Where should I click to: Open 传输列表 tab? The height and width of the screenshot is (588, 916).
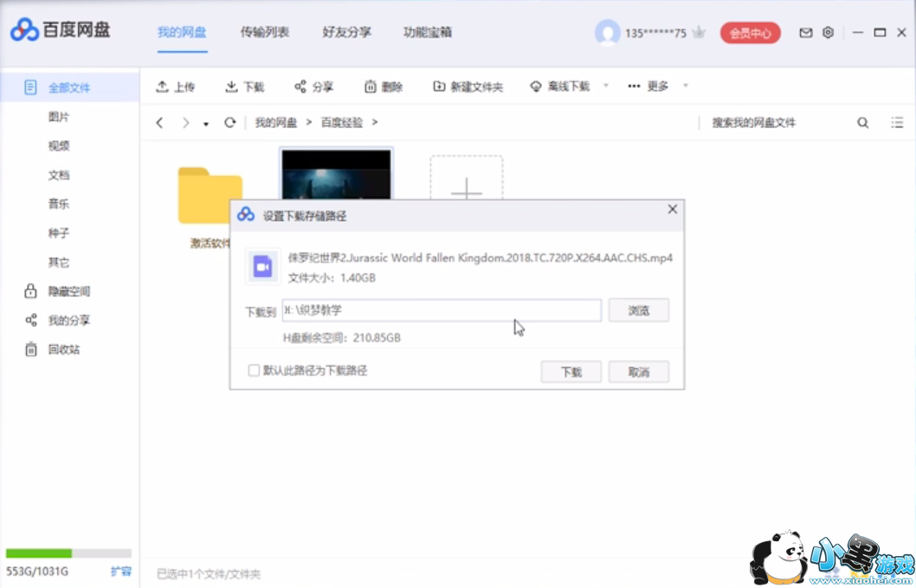(265, 32)
